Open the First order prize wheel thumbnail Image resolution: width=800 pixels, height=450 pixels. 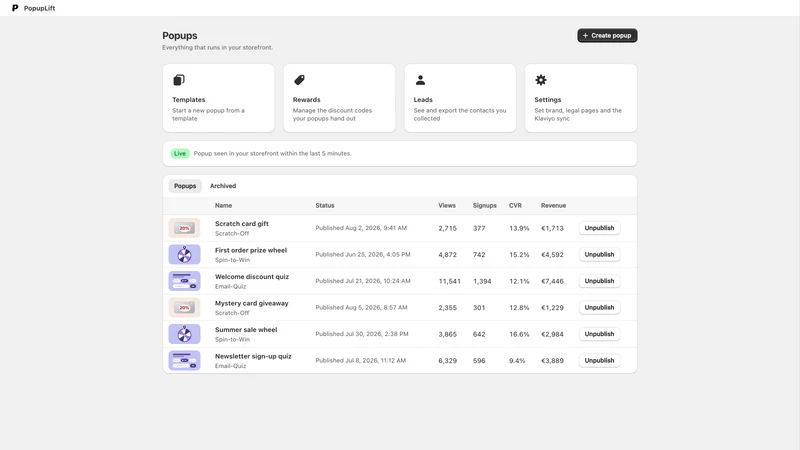coord(185,255)
